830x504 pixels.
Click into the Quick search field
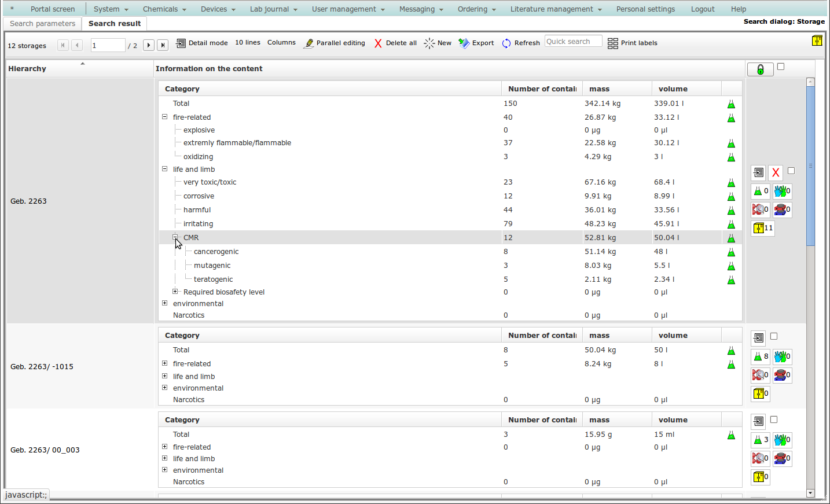pos(572,42)
